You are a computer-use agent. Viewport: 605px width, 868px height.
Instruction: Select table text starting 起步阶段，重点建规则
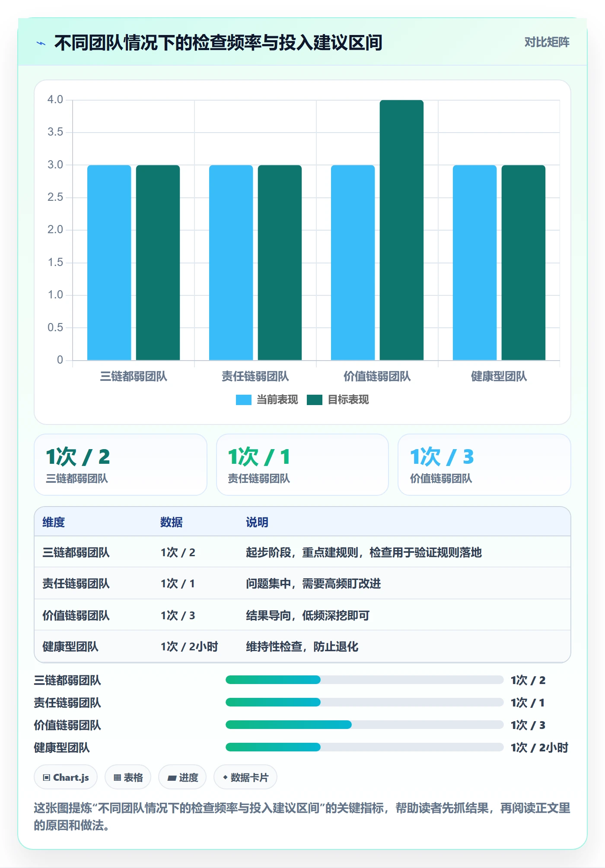(x=364, y=552)
